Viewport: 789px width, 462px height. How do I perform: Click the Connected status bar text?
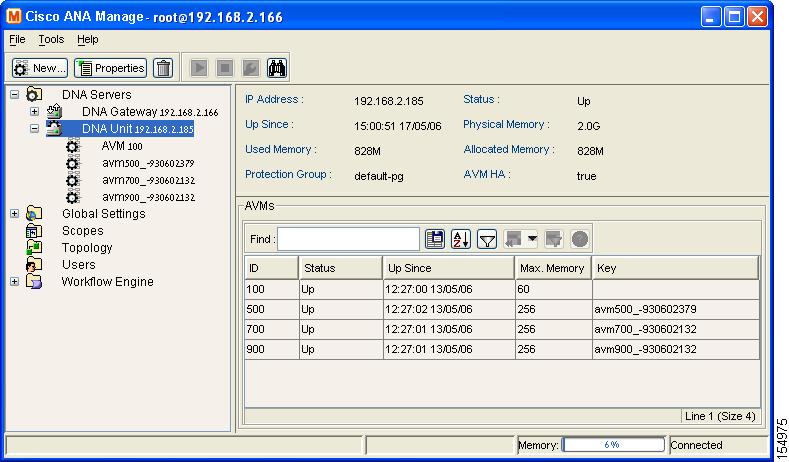(x=696, y=445)
